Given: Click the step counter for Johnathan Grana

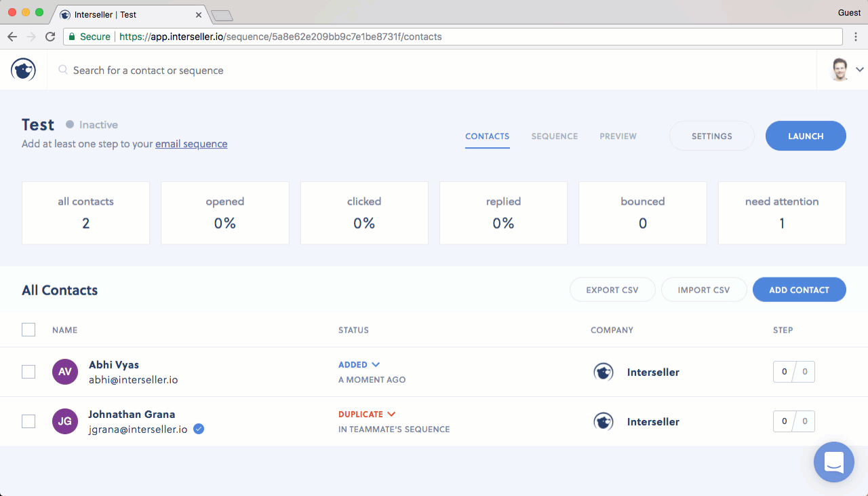Looking at the screenshot, I should tap(794, 421).
